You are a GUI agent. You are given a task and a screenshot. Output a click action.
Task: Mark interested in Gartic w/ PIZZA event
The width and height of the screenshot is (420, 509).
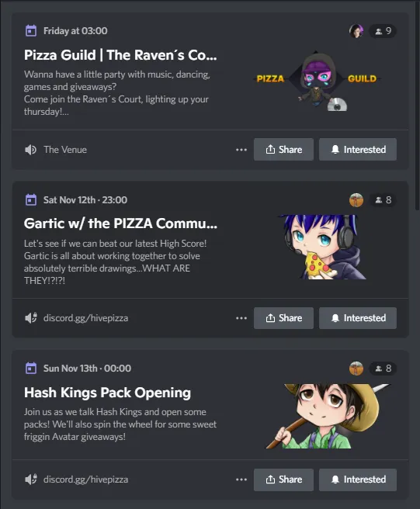(x=358, y=318)
